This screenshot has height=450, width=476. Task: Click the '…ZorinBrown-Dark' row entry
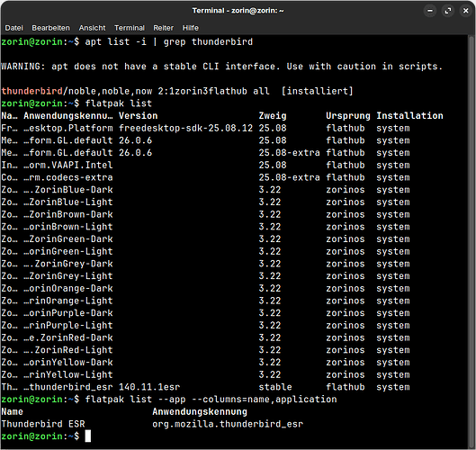click(x=68, y=214)
